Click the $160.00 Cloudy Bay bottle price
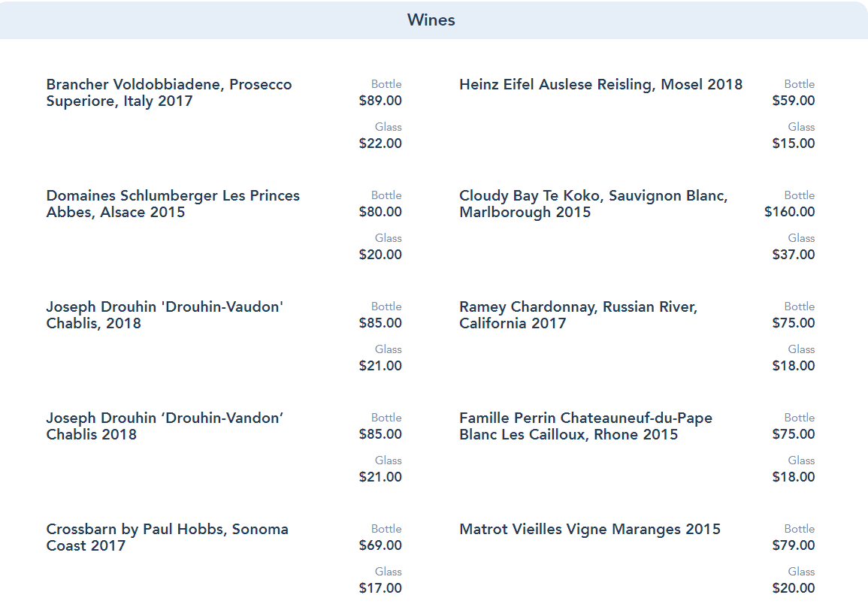 [x=790, y=212]
